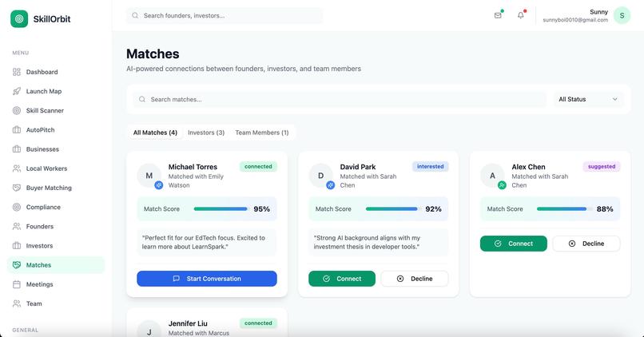Click interested badge on David Park card
The width and height of the screenshot is (644, 337).
coord(430,166)
